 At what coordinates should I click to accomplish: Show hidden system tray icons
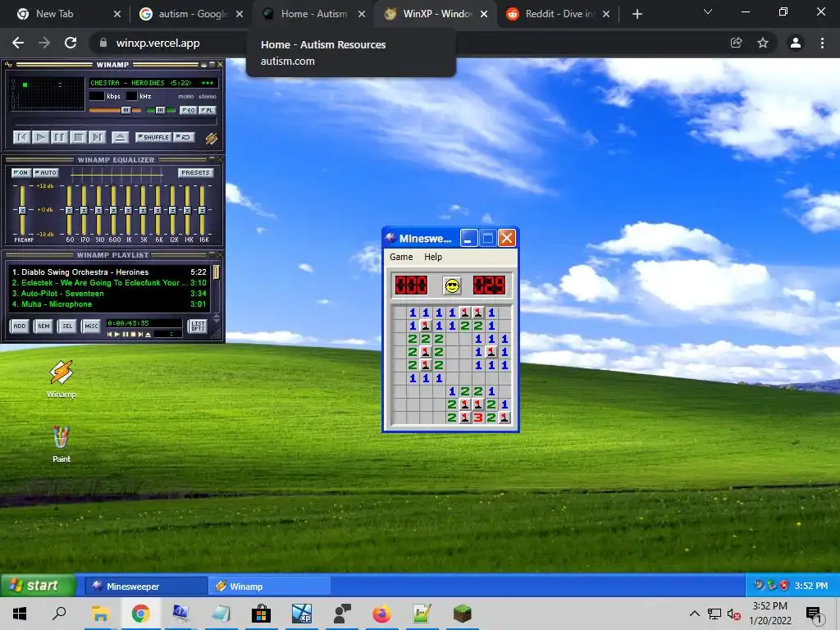[x=694, y=614]
